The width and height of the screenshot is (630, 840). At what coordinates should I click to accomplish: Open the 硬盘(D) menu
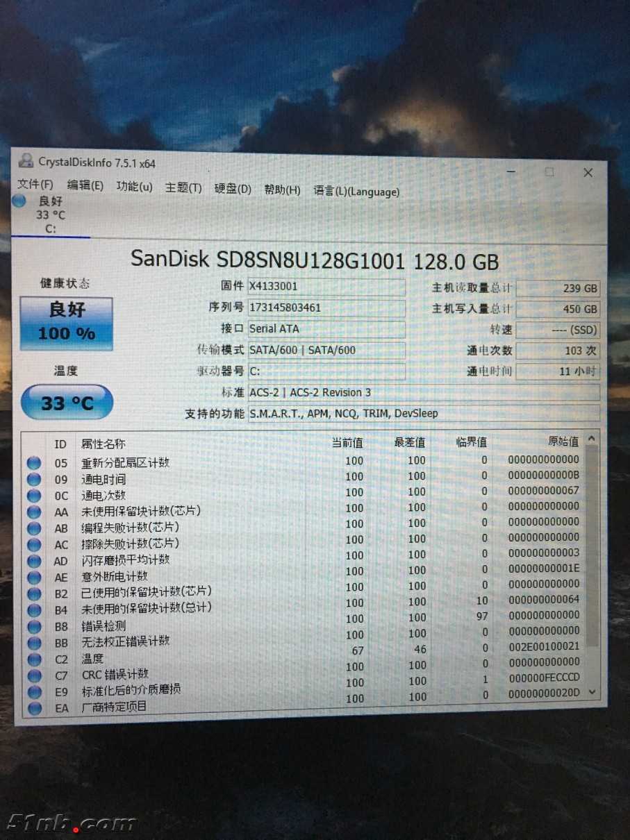(x=233, y=189)
